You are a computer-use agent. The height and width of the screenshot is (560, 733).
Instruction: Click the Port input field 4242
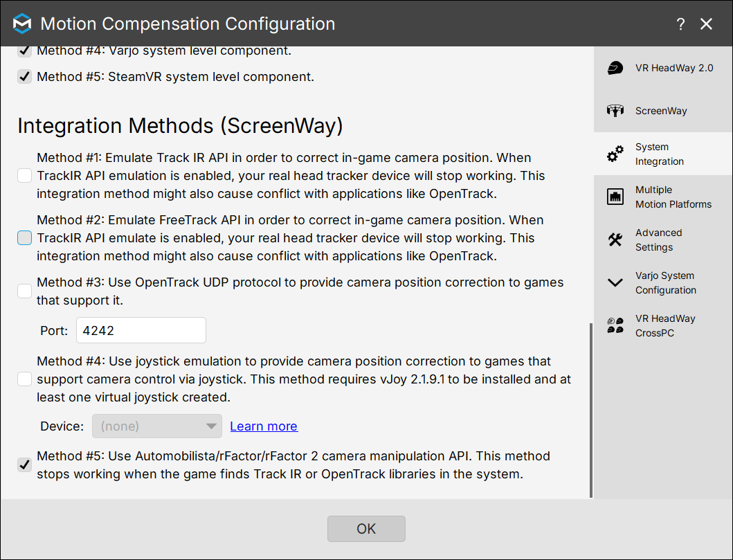click(141, 330)
